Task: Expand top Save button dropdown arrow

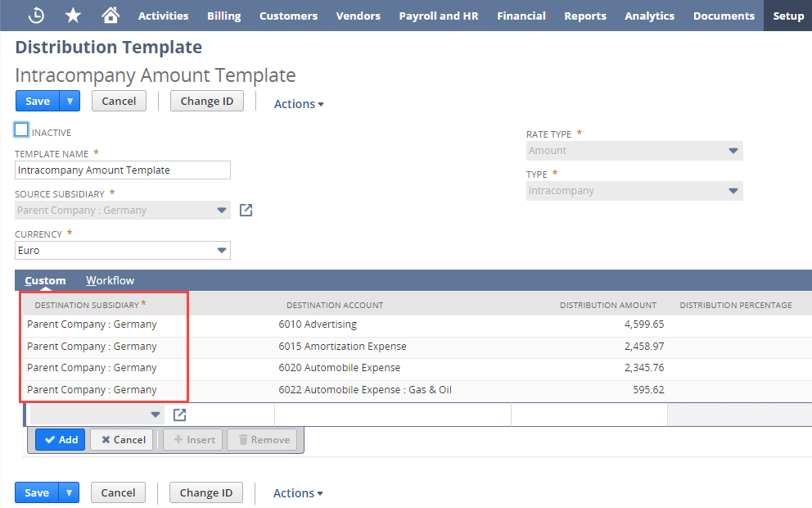Action: coord(70,101)
